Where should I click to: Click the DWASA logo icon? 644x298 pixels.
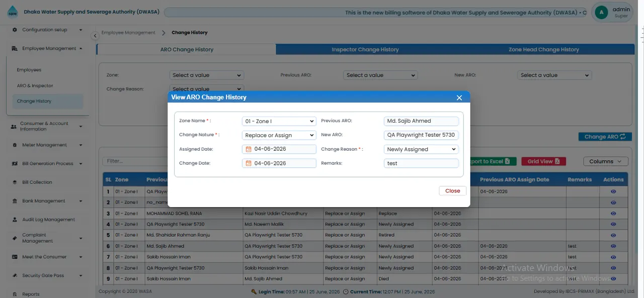coord(12,12)
